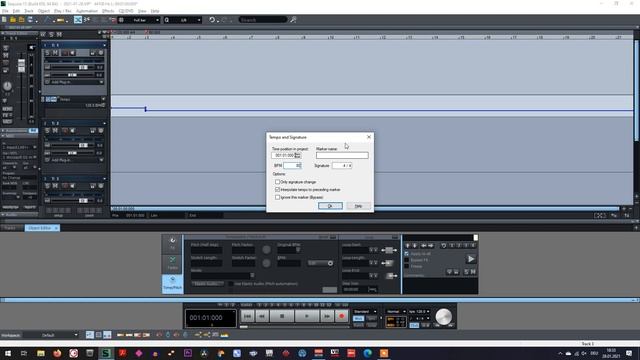Click the grid icon beside Full bar dropdown

pyautogui.click(x=121, y=20)
